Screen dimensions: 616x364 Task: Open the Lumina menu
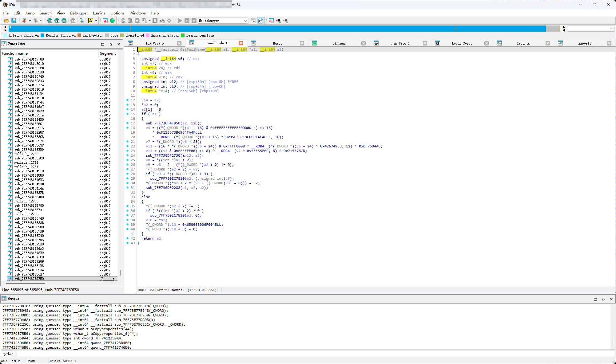(99, 13)
